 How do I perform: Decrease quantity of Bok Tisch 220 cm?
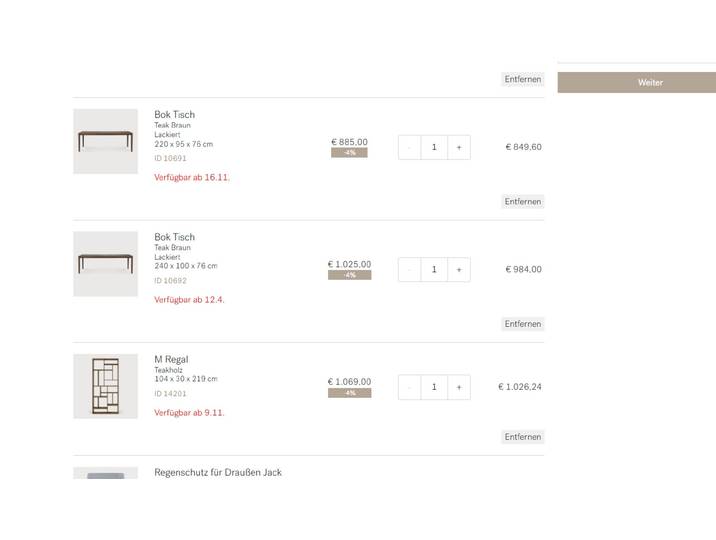(x=409, y=147)
